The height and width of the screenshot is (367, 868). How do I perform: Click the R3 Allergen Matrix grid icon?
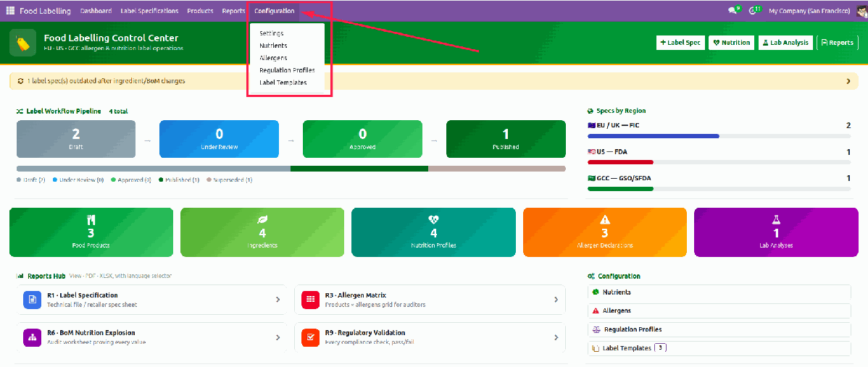[x=311, y=299]
